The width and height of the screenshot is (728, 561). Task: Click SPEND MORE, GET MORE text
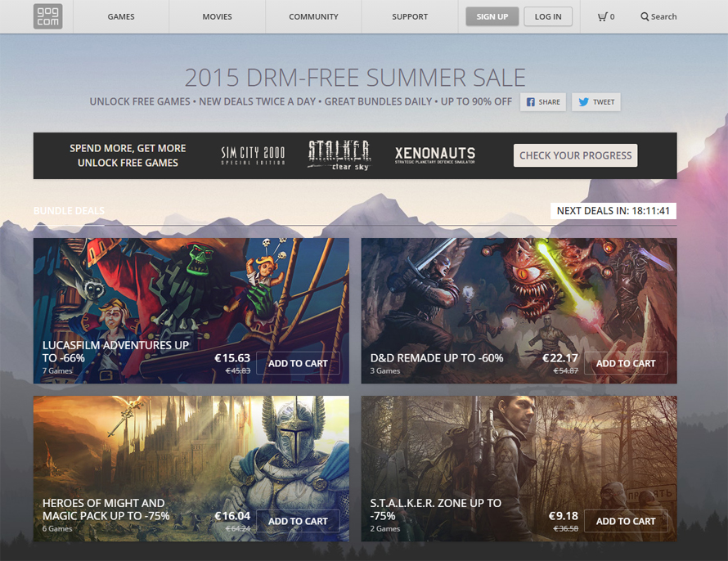[128, 149]
